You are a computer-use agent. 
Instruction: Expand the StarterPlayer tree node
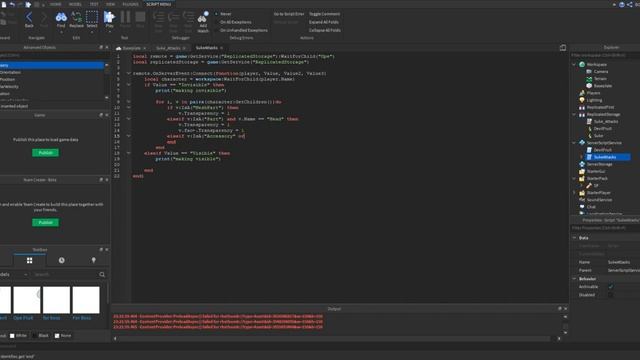click(x=574, y=193)
